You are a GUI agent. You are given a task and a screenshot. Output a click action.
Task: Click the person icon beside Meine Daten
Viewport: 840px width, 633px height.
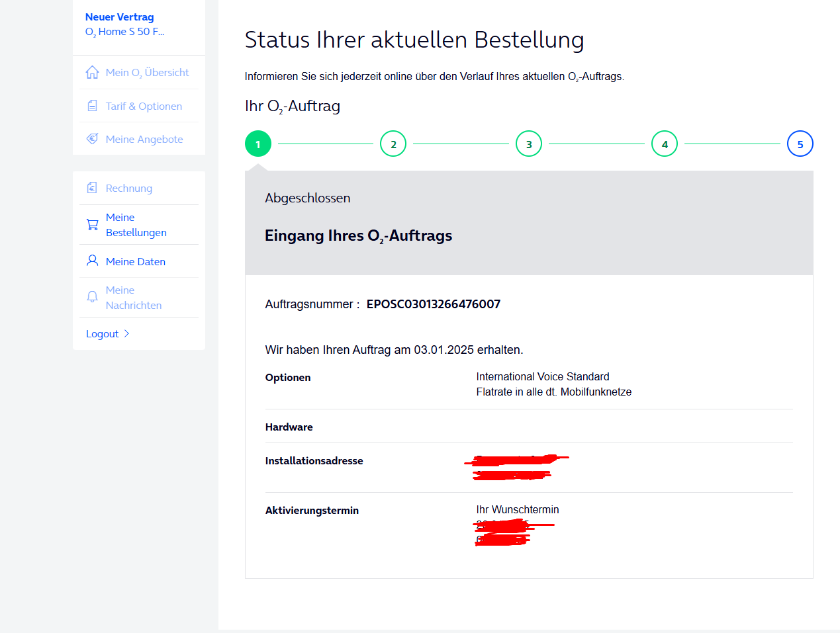coord(93,261)
